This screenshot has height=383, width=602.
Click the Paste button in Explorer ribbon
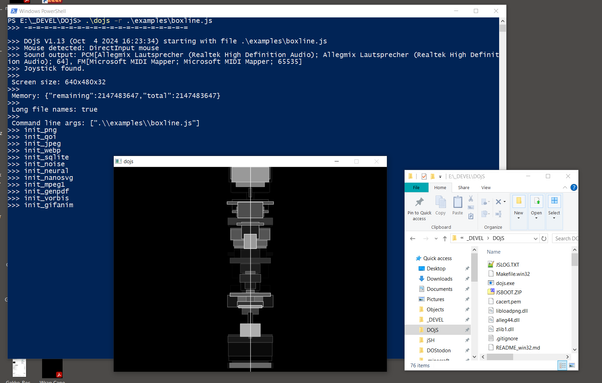(457, 205)
